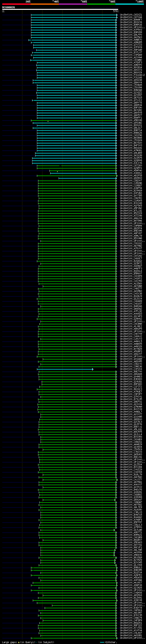Click the cyan alignment bar for UniRef100_C6SXZ1

point(74,15)
